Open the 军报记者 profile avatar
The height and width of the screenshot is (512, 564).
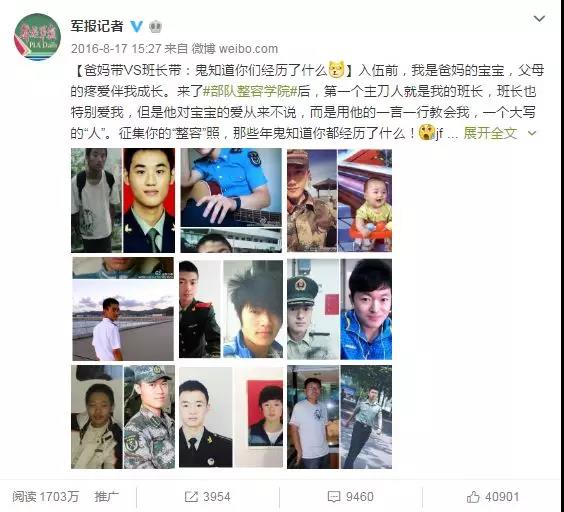tap(37, 37)
